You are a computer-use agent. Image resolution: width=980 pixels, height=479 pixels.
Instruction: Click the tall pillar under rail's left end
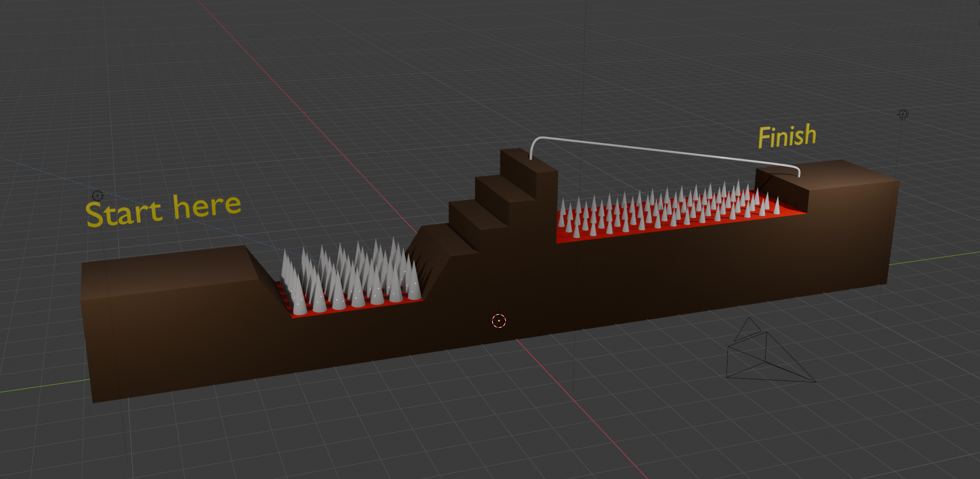pyautogui.click(x=546, y=202)
